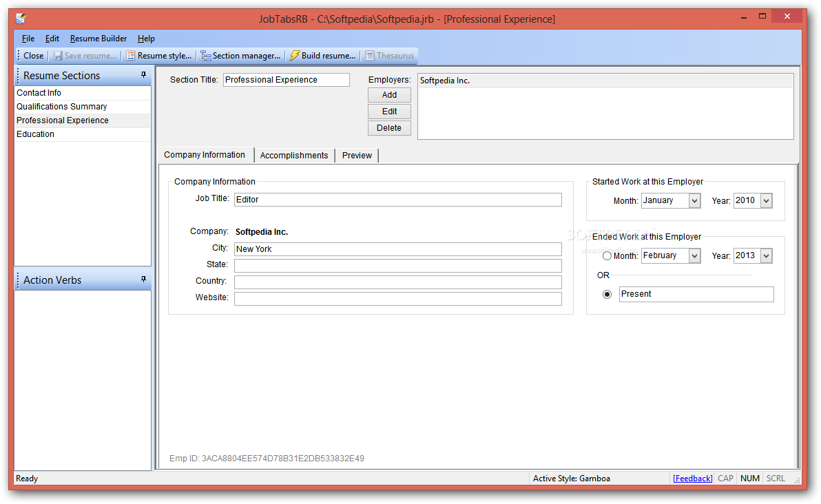This screenshot has width=821, height=504.
Task: Click the Save resume disk icon
Action: pos(58,56)
